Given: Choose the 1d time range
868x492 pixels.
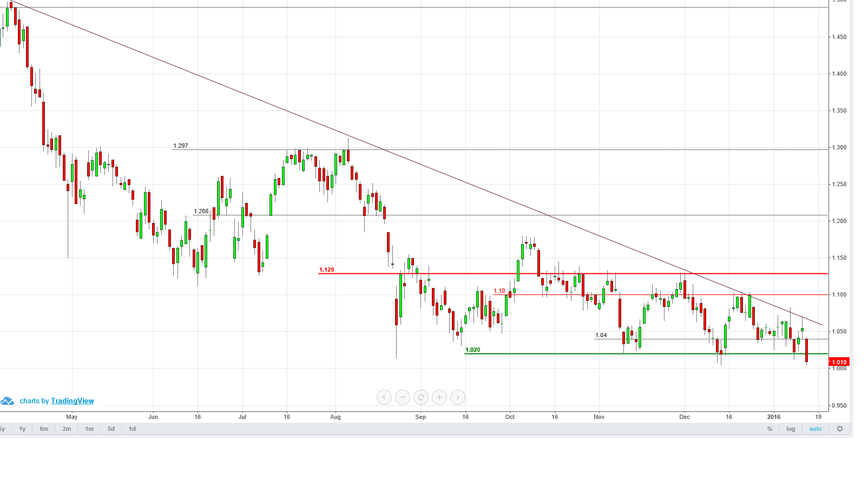Looking at the screenshot, I should click(x=132, y=429).
